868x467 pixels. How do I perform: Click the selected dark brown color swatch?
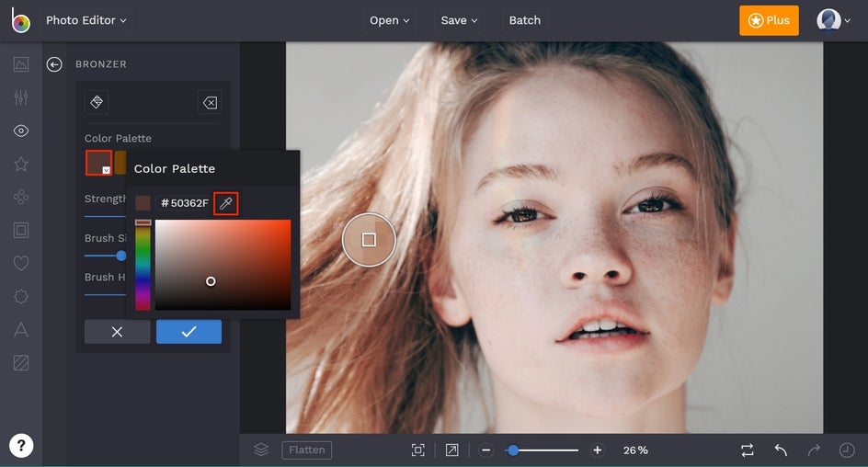(99, 163)
